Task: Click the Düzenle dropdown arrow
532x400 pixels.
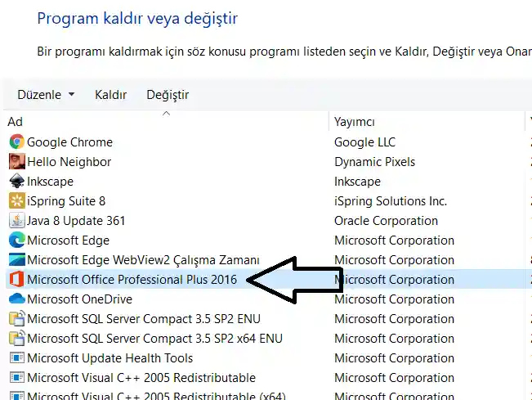Action: [x=71, y=95]
